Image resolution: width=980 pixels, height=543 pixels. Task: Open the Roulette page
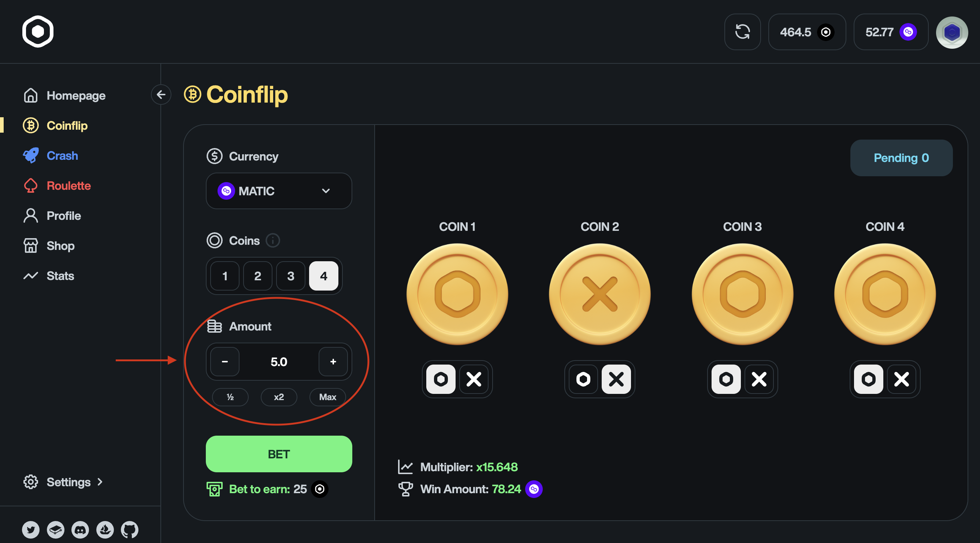point(68,186)
